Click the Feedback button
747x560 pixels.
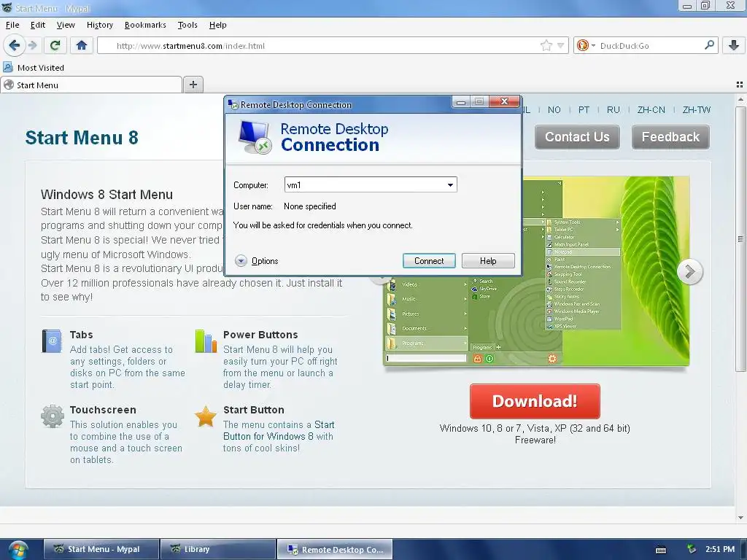(670, 137)
